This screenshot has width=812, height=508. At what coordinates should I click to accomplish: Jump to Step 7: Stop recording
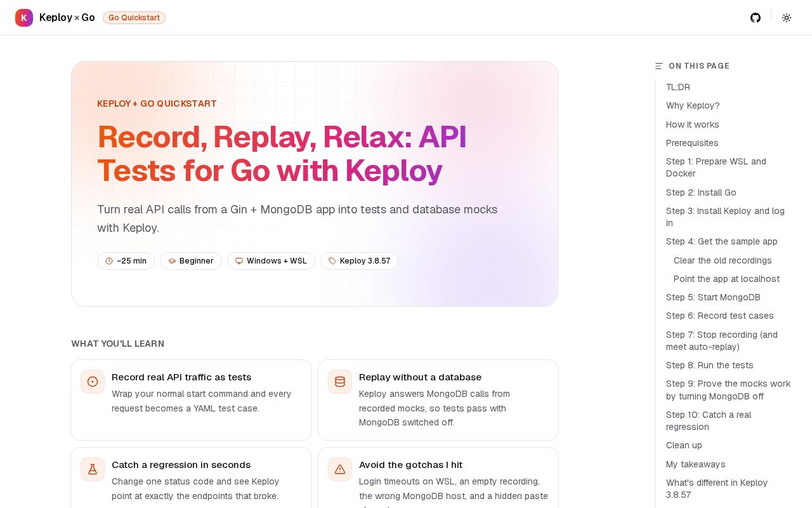tap(722, 341)
